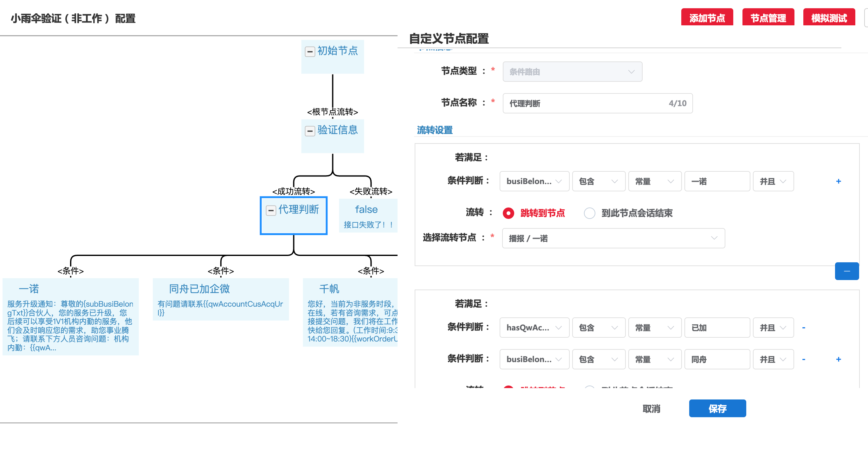Open busiBelon... field dropdown in first condition
Viewport: 868px width, 453px height.
click(534, 181)
